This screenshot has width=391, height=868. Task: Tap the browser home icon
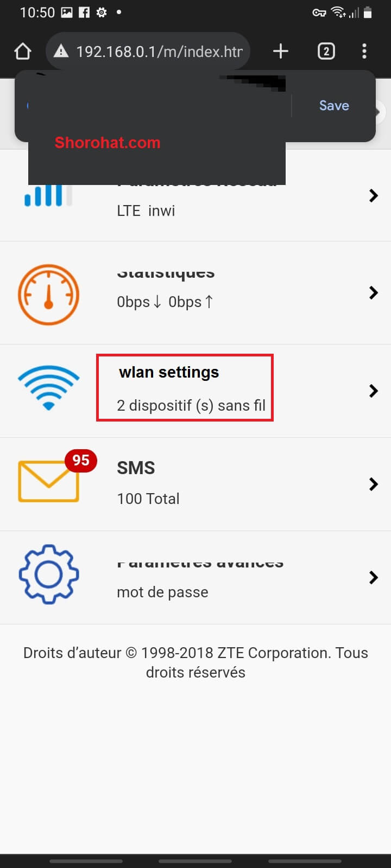click(23, 52)
